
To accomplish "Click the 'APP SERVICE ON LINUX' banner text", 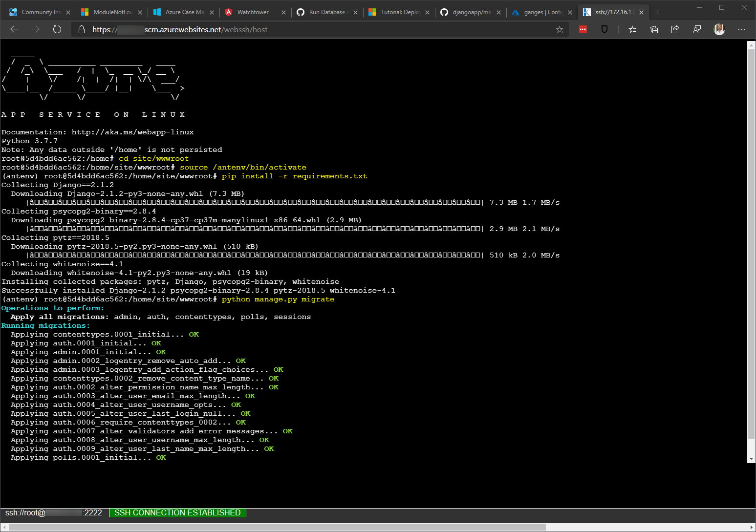I will coord(93,114).
